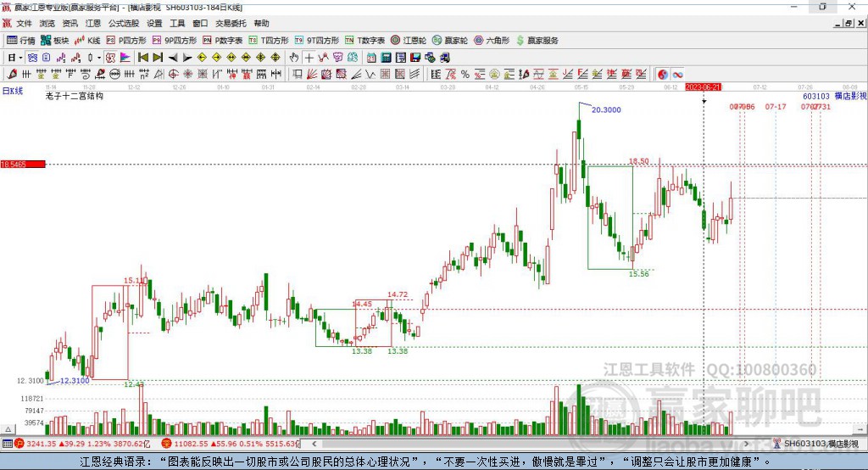The width and height of the screenshot is (868, 470).
Task: Select the red pen drawing tool
Action: pyautogui.click(x=12, y=75)
